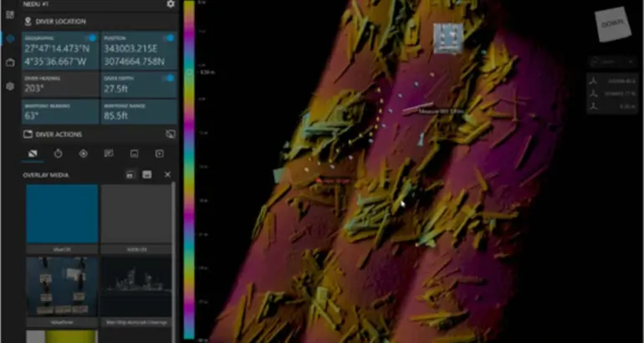Click the DOWN view orientation cube

pos(611,24)
